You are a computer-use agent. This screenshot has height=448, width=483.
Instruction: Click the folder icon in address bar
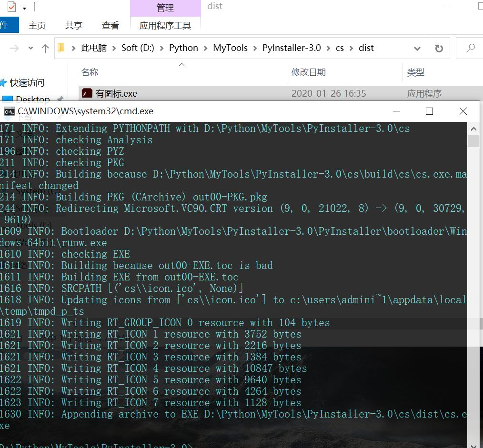click(x=61, y=48)
